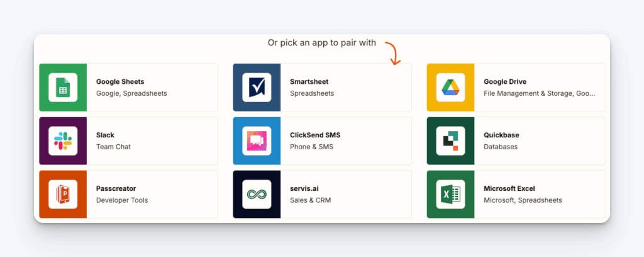The height and width of the screenshot is (257, 644).
Task: Choose the Quickbase app title
Action: (501, 135)
